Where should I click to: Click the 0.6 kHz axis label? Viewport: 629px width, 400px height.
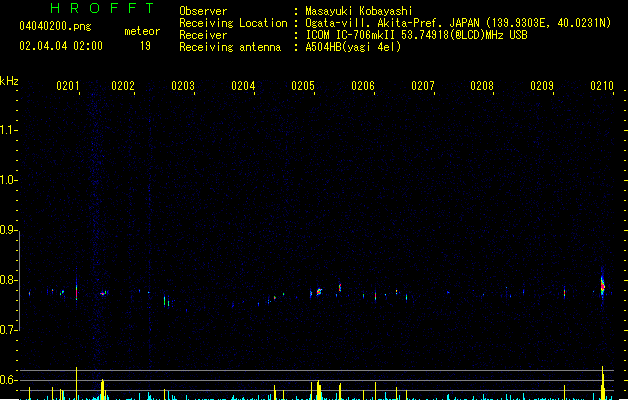pos(7,380)
